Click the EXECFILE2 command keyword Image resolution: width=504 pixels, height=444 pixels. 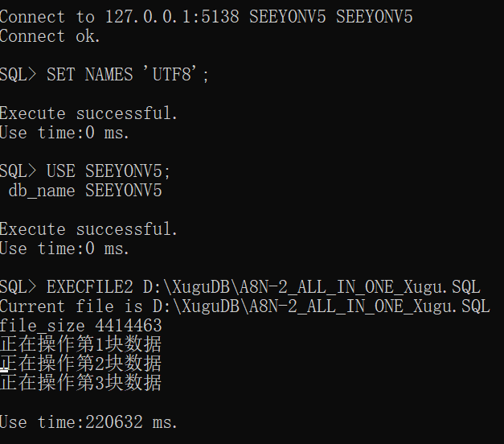pyautogui.click(x=89, y=287)
